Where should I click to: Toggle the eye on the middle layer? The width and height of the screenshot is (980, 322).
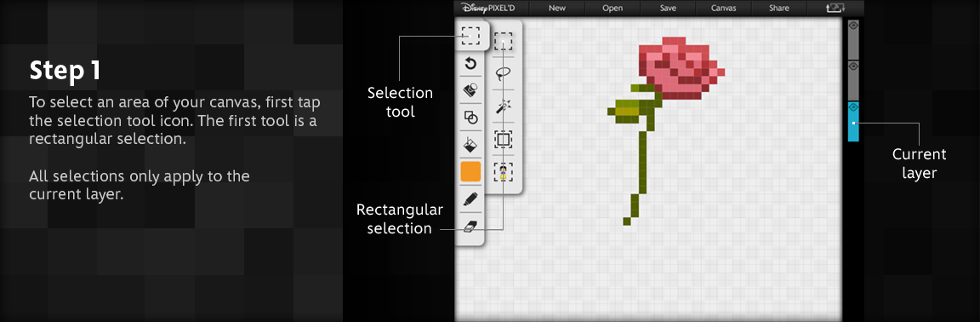tap(854, 66)
